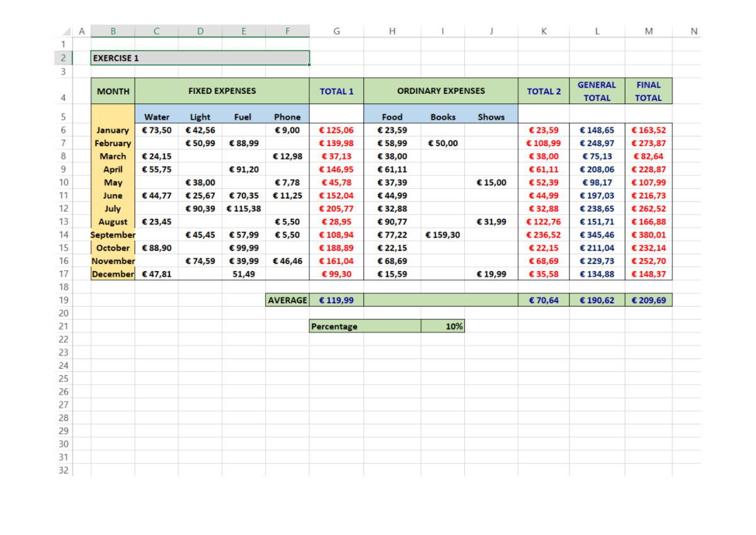
Task: Select the January month cell
Action: point(113,130)
